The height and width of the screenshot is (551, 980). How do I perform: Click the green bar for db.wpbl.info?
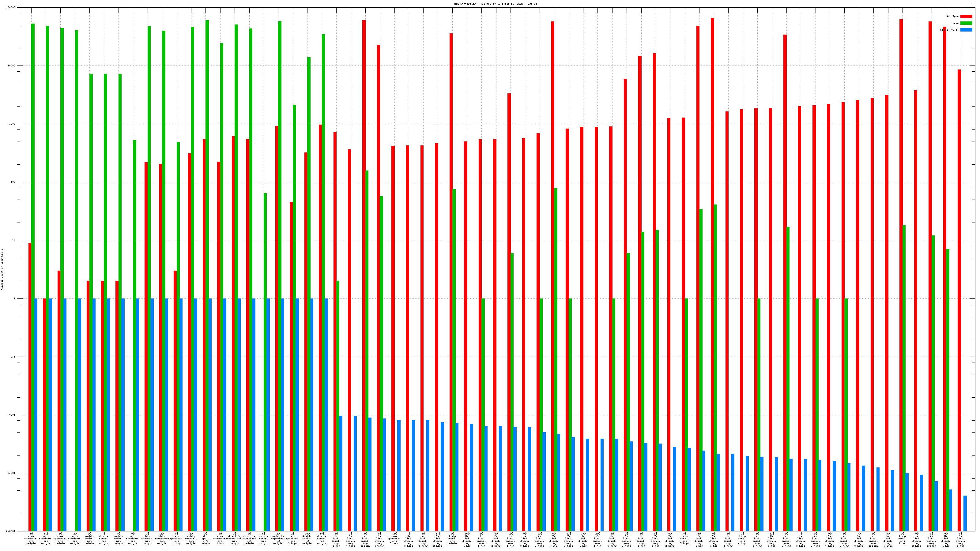point(207,266)
